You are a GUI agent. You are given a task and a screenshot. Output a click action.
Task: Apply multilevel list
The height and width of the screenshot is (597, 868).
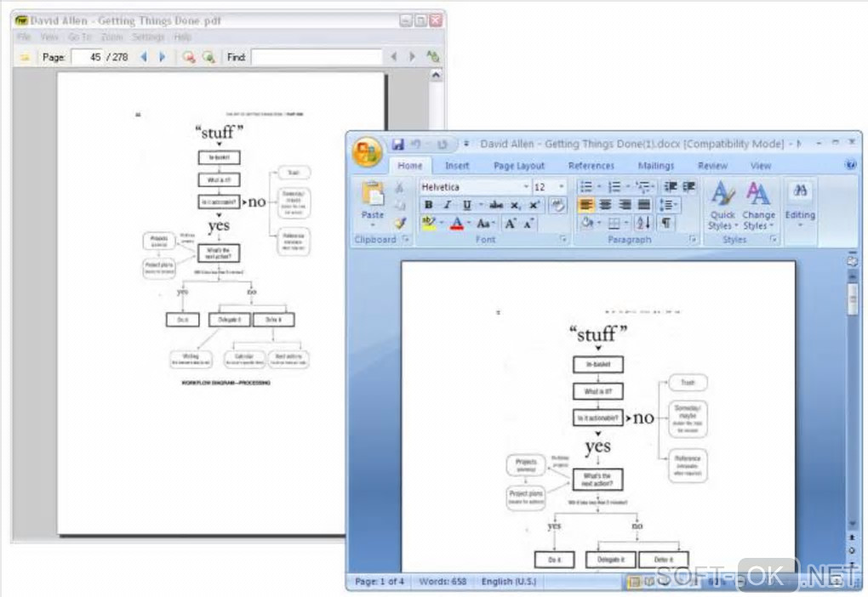pyautogui.click(x=642, y=186)
